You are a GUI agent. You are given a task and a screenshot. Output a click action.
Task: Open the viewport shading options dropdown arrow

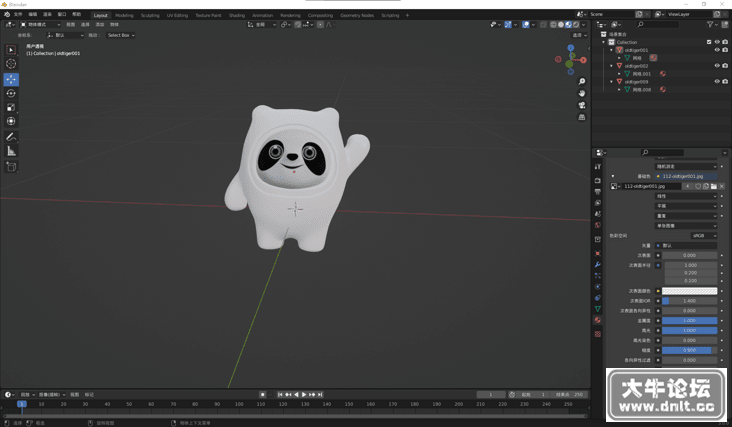pos(584,25)
